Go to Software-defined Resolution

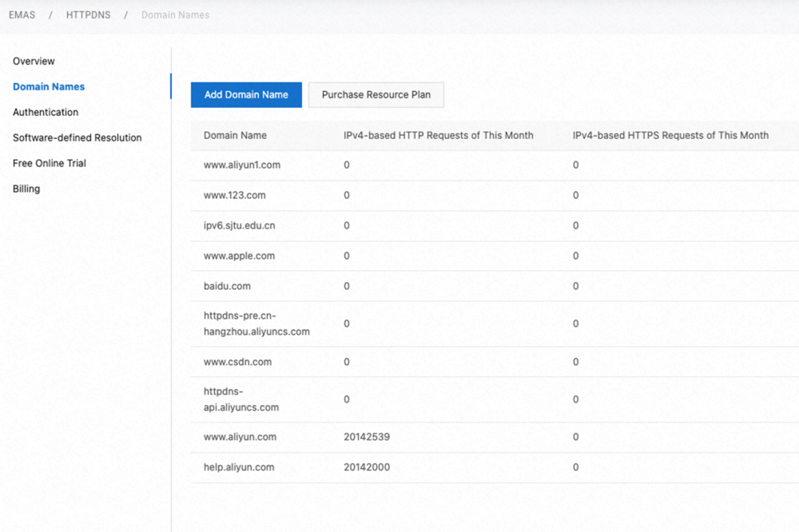pos(77,137)
